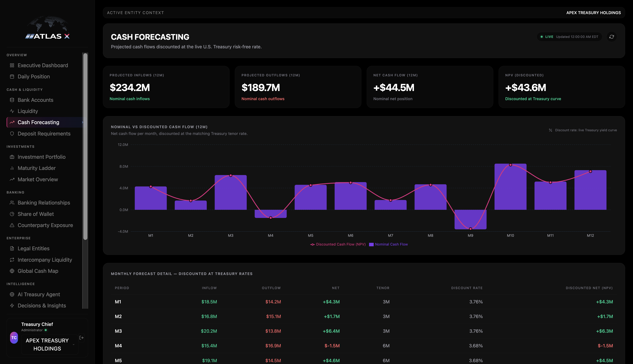
Task: Click the Treasury Chief user name
Action: click(x=37, y=324)
